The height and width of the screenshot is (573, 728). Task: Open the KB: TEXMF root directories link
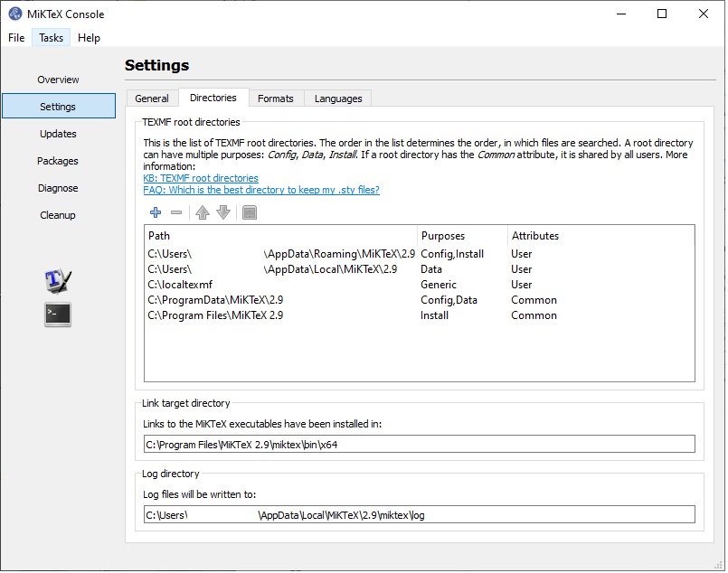click(201, 178)
